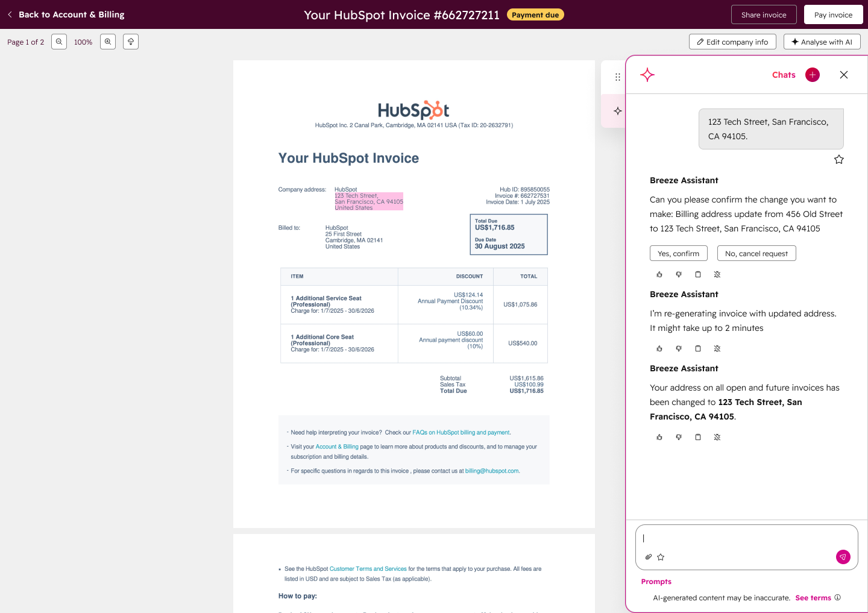Copy the address confirmation message
The image size is (868, 613).
point(698,274)
